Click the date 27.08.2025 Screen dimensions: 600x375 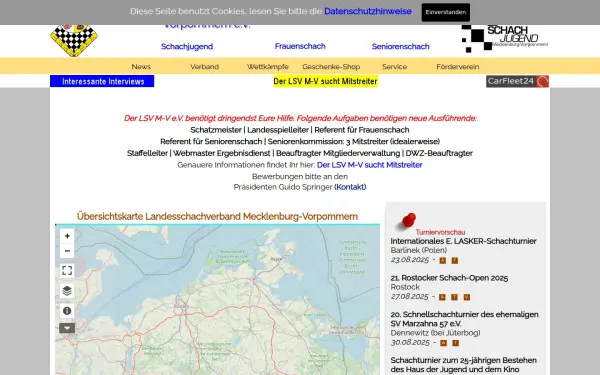(x=409, y=297)
